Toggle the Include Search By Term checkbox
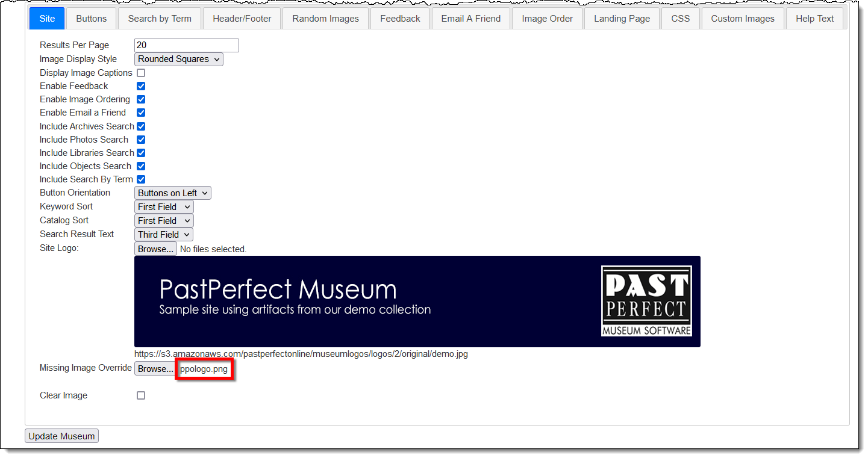This screenshot has height=458, width=868. [x=141, y=179]
